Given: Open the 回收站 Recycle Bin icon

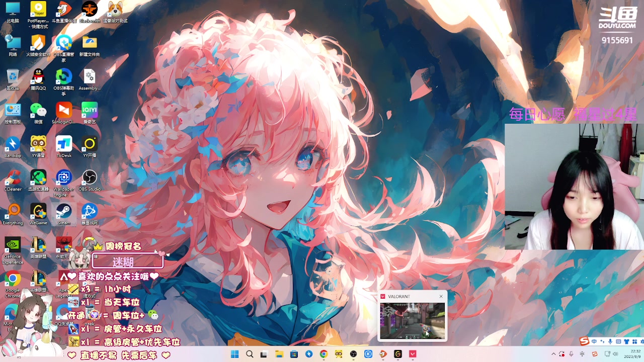Looking at the screenshot, I should click(13, 79).
